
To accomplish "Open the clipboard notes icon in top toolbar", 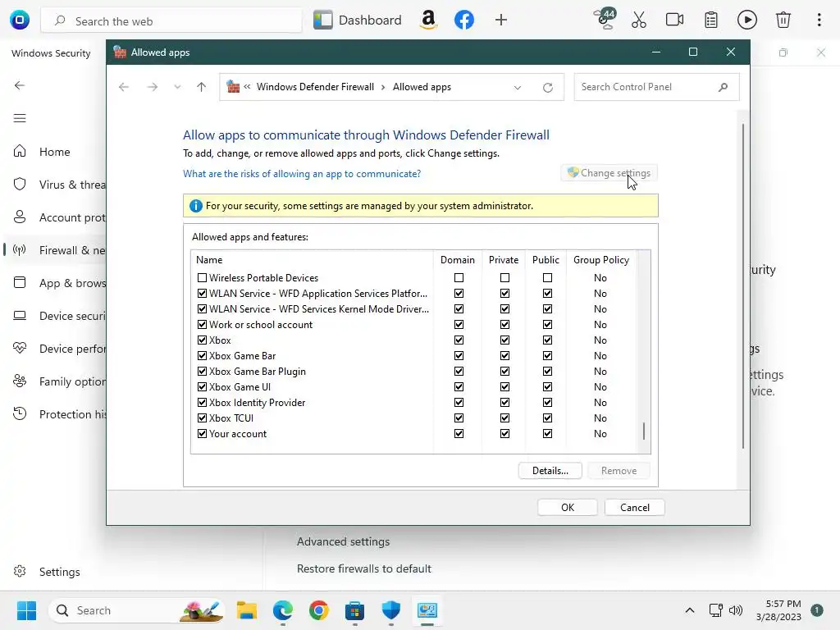I will pos(711,21).
